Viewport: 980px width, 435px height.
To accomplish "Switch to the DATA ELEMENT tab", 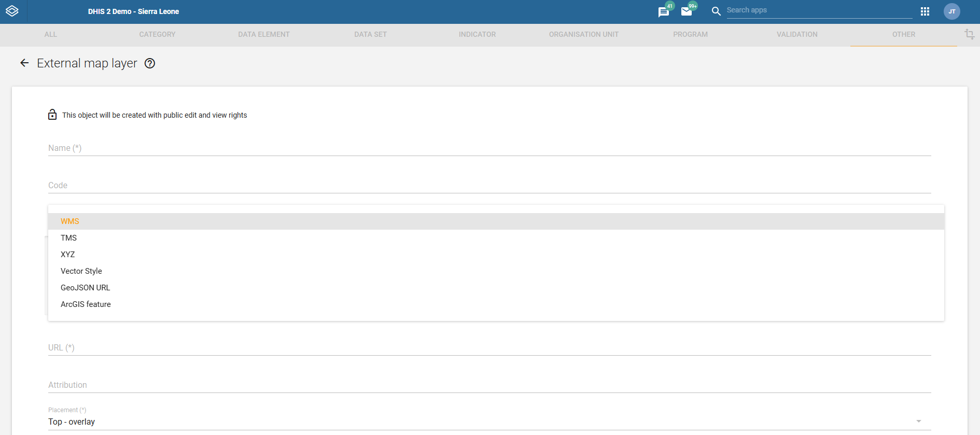I will [x=264, y=35].
